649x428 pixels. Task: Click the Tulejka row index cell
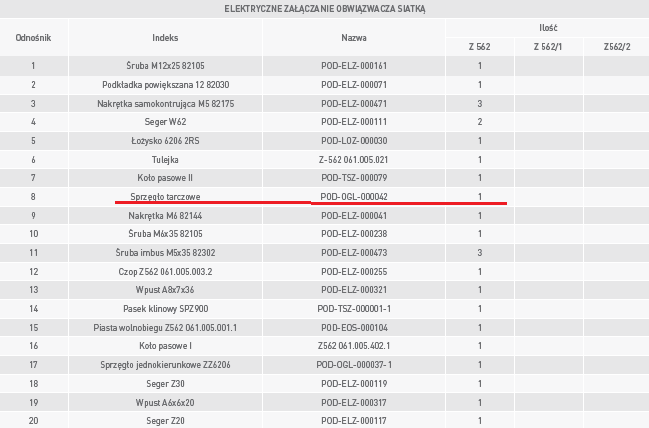pos(165,159)
